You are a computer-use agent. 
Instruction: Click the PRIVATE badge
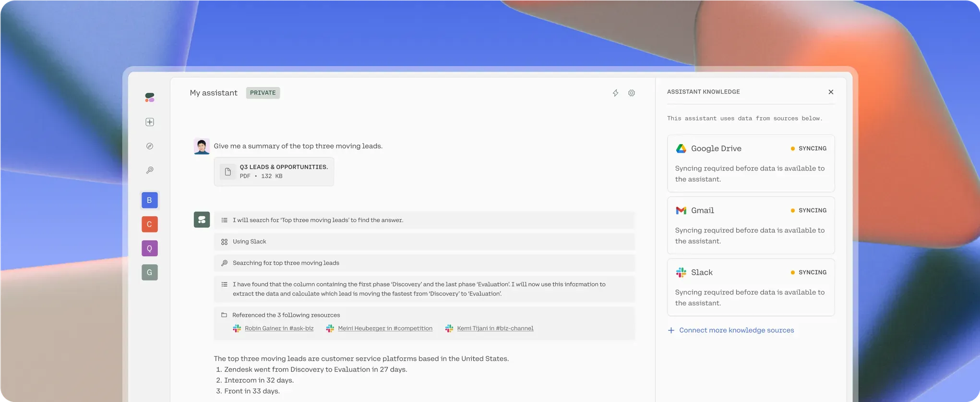pyautogui.click(x=263, y=93)
